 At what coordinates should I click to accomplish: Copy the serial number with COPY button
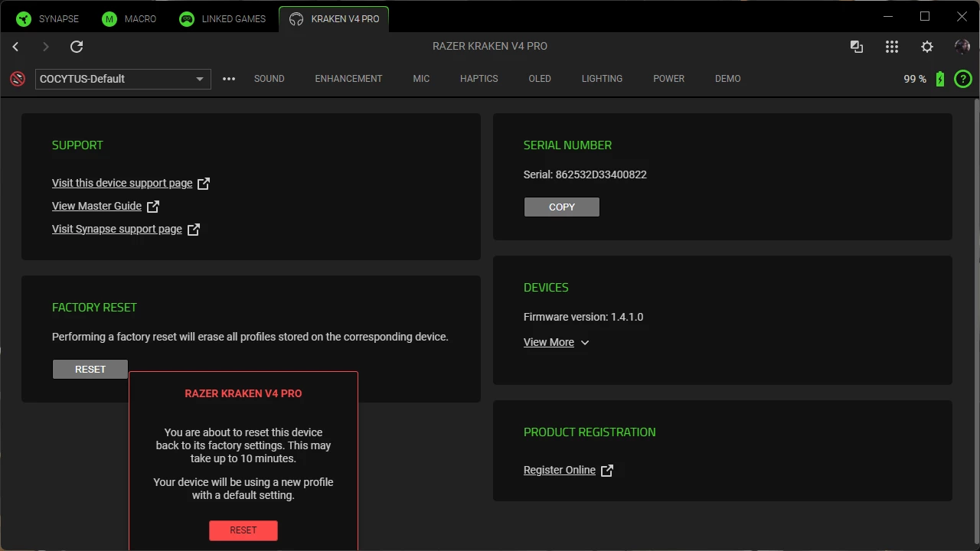pos(562,207)
